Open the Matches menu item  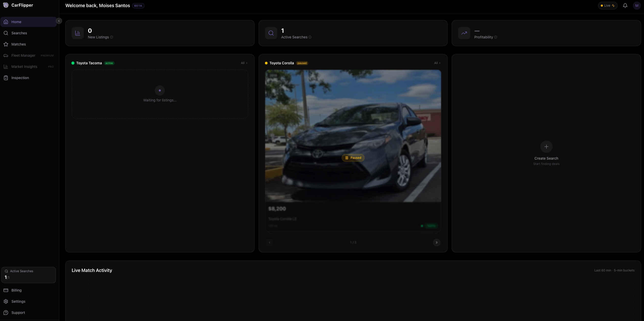point(19,44)
